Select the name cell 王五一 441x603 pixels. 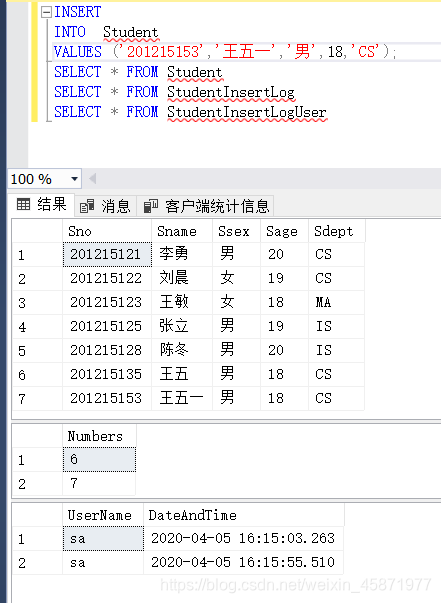click(x=182, y=398)
